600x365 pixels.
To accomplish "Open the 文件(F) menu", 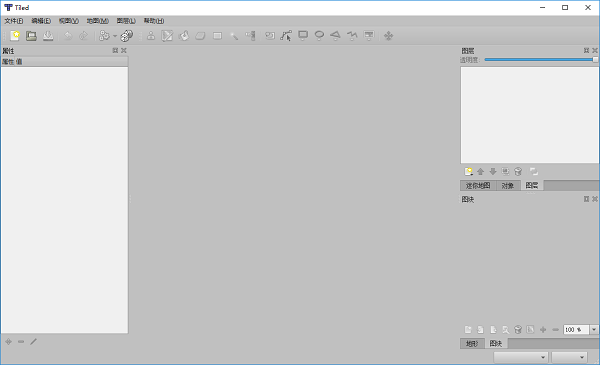I will tap(14, 21).
